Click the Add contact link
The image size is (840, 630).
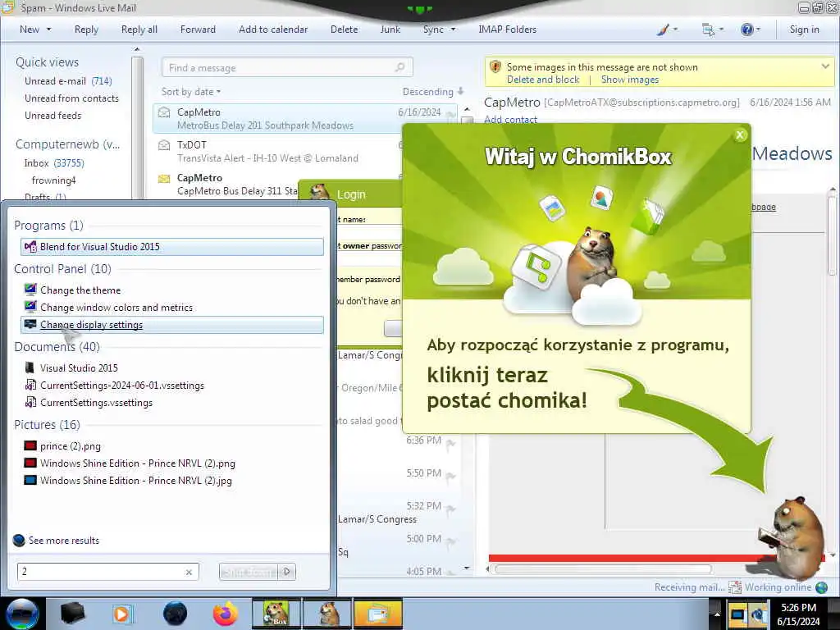point(510,119)
